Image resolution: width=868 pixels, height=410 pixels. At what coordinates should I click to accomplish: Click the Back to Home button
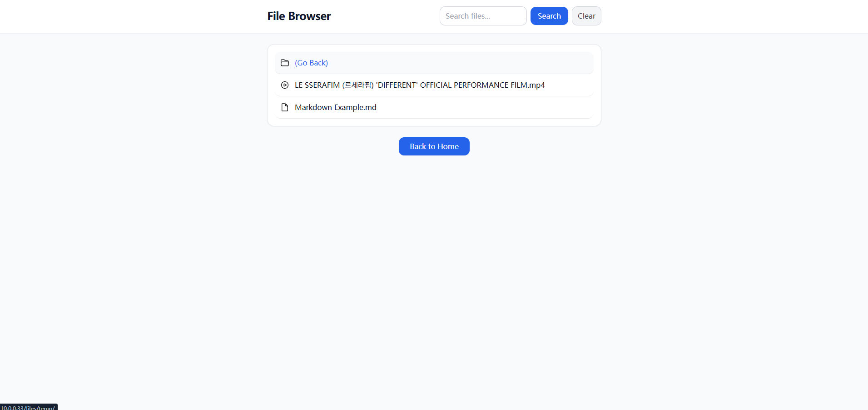[x=434, y=146]
